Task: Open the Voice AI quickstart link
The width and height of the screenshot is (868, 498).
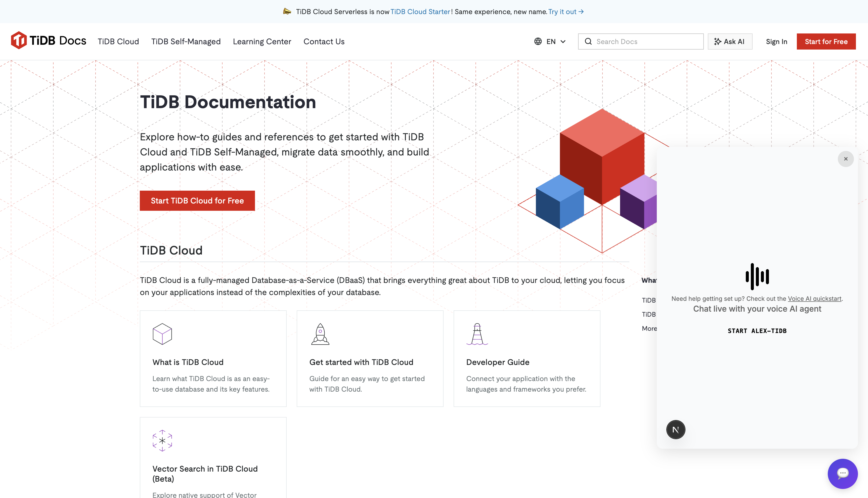Action: [x=814, y=299]
